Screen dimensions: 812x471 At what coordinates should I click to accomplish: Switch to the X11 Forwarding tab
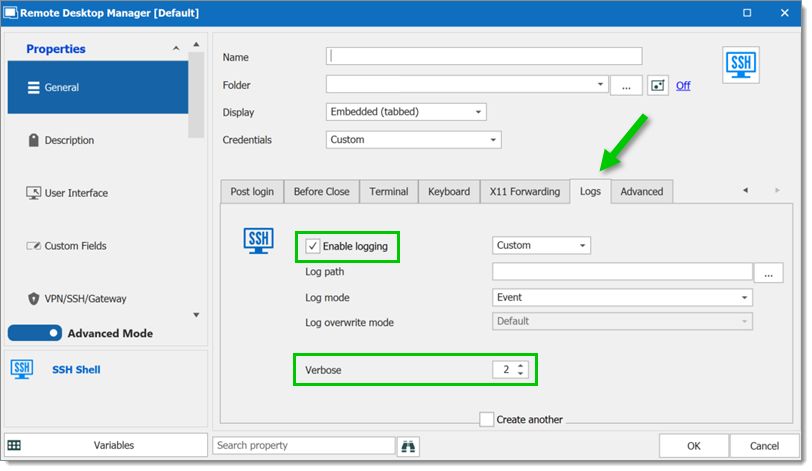click(525, 192)
